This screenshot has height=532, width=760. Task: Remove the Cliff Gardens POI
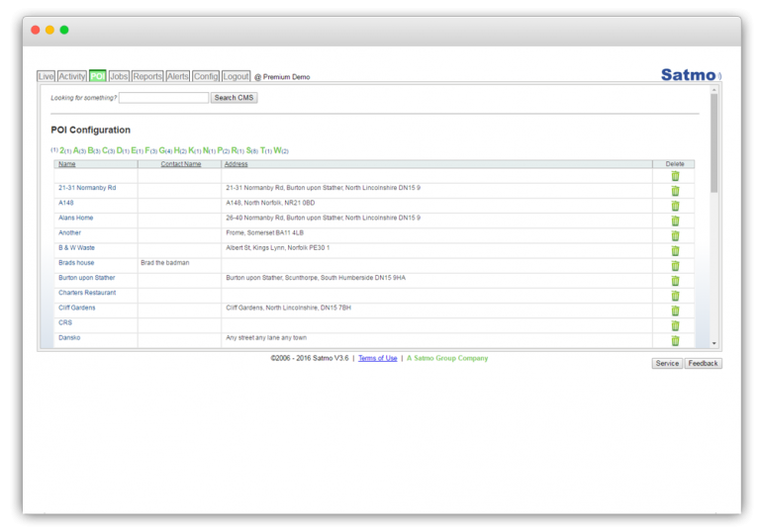click(675, 311)
